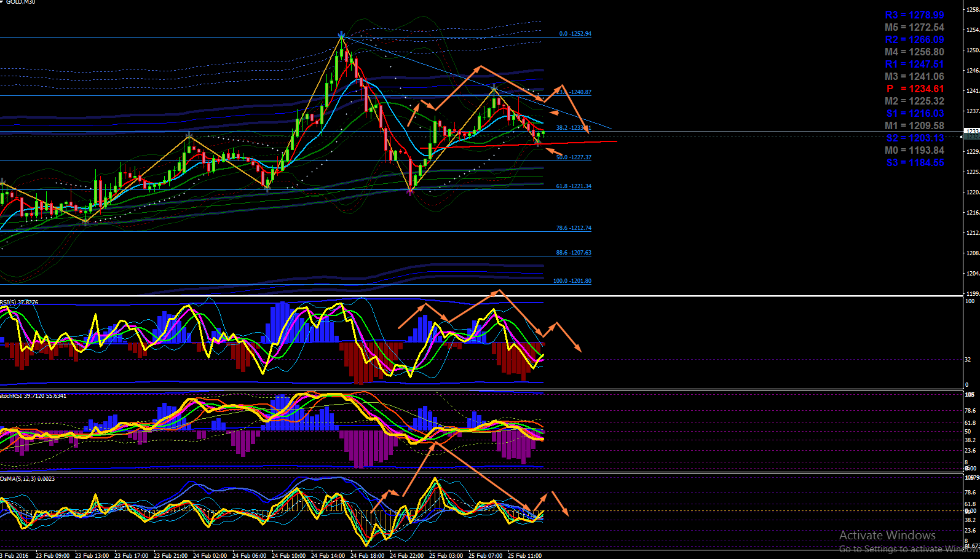Image resolution: width=980 pixels, height=559 pixels.
Task: Select the S3 = 1184.55 support label
Action: point(915,162)
